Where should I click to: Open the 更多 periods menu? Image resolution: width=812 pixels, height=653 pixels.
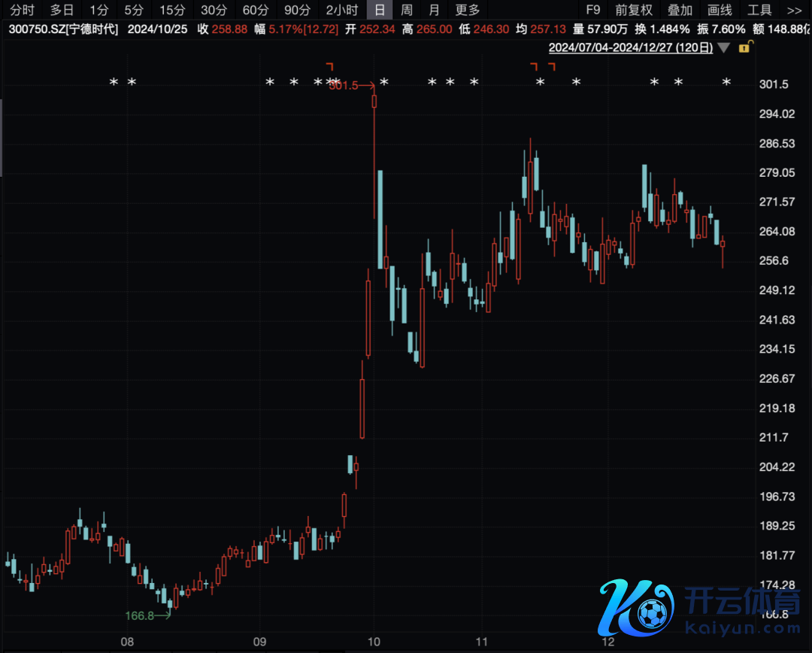[468, 10]
